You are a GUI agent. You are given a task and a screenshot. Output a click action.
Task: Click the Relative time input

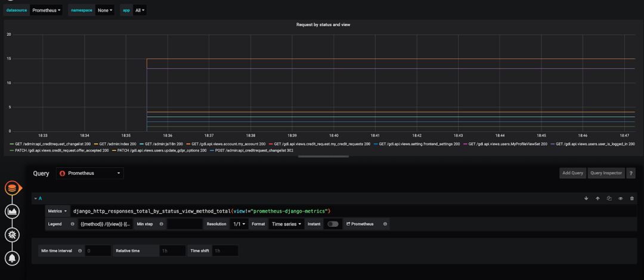coord(172,250)
